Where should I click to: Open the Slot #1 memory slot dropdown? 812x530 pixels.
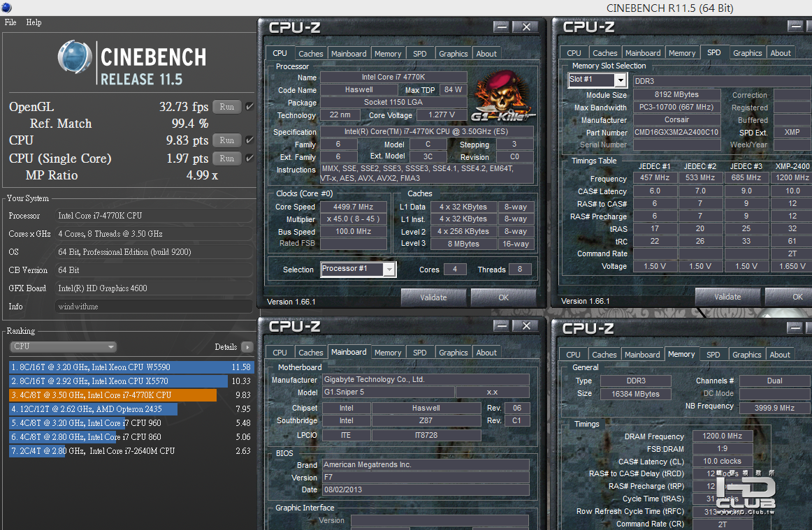tap(597, 80)
